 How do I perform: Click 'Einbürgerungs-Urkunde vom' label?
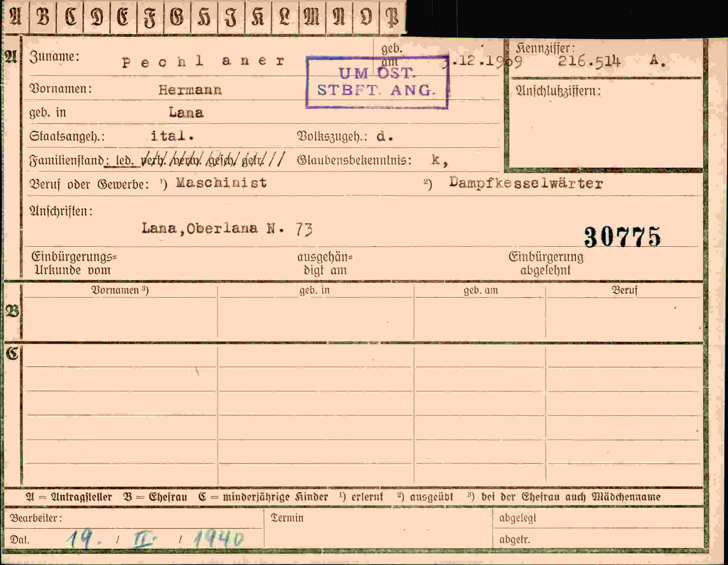tap(74, 263)
